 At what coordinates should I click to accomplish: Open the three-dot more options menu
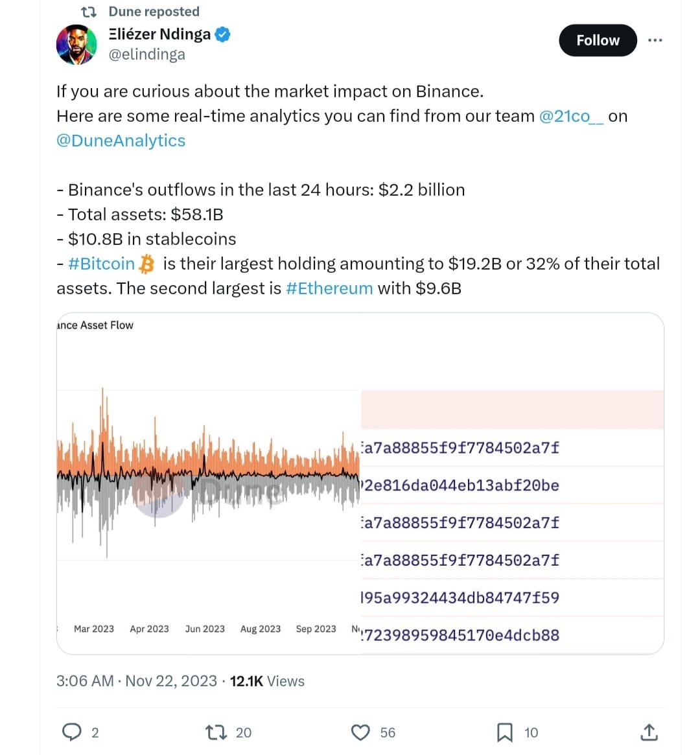[655, 40]
